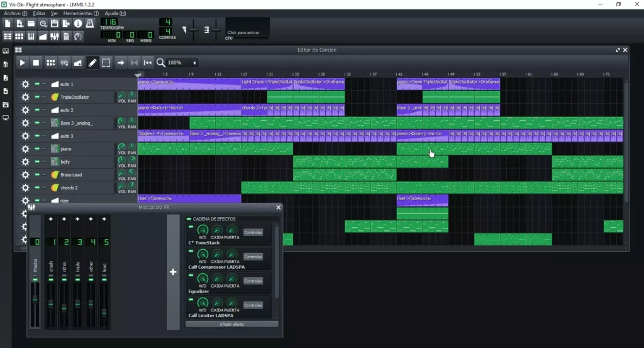Click the Master channel volume fader

coord(35,298)
